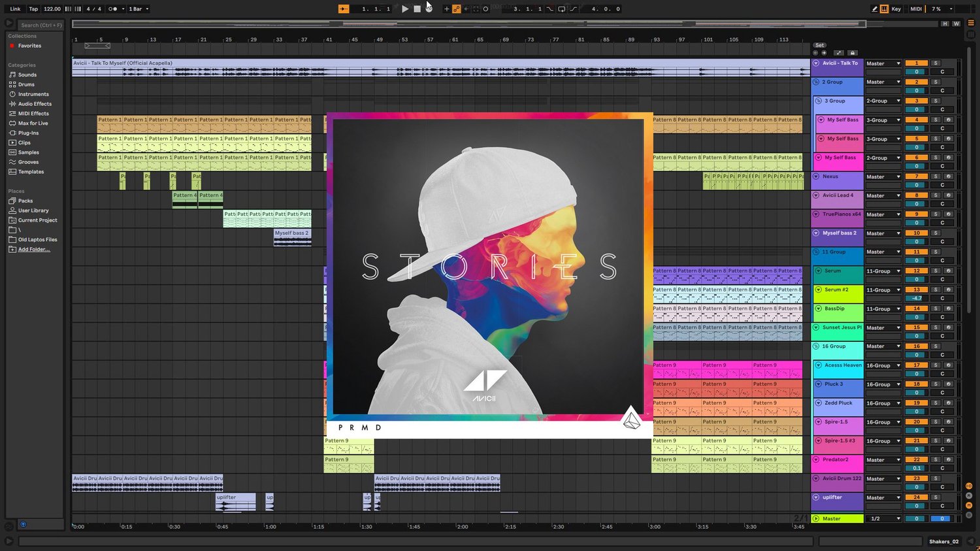980x551 pixels.
Task: Toggle the I-O section button
Action: click(x=969, y=486)
